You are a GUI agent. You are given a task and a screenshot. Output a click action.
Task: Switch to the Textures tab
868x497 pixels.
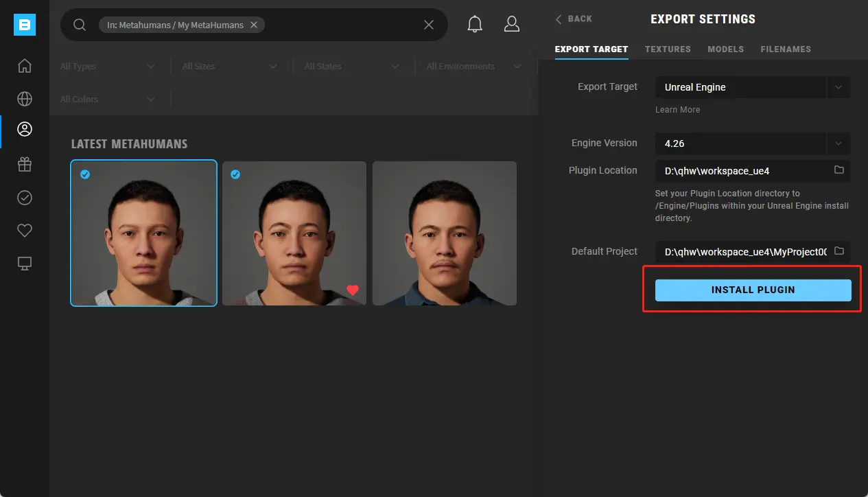click(x=668, y=49)
